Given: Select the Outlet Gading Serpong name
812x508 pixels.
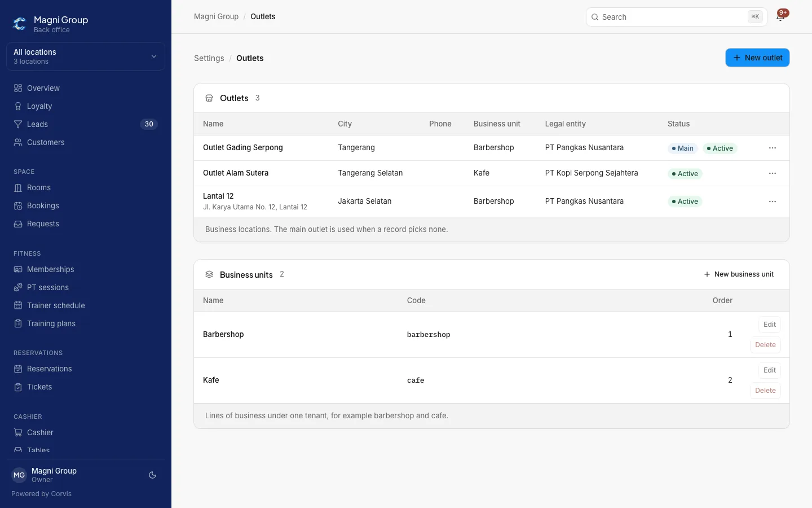Looking at the screenshot, I should point(243,148).
